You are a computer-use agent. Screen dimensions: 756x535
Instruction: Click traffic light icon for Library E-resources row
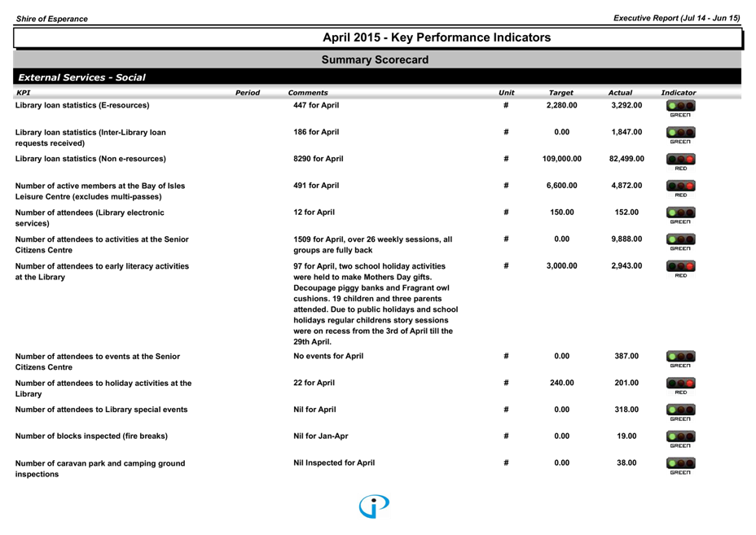(680, 106)
